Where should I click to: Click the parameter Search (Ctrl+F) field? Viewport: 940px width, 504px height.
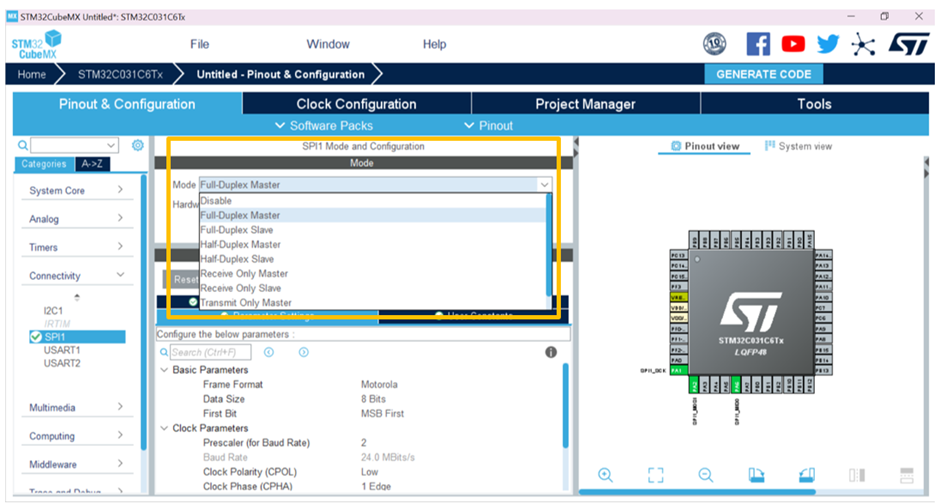[210, 352]
